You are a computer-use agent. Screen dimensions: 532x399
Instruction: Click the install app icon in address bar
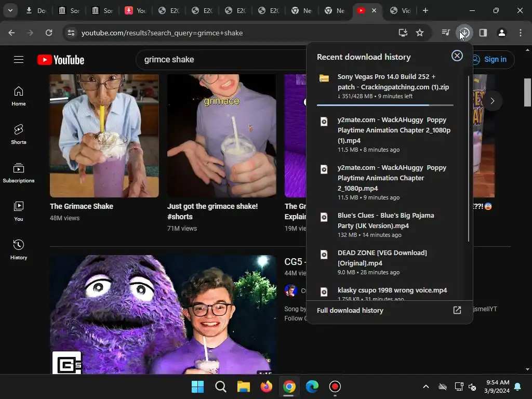(403, 33)
